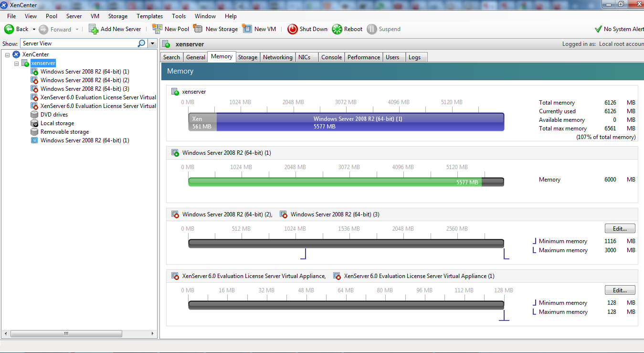644x353 pixels.
Task: Select Removable storage in the tree
Action: 64,132
